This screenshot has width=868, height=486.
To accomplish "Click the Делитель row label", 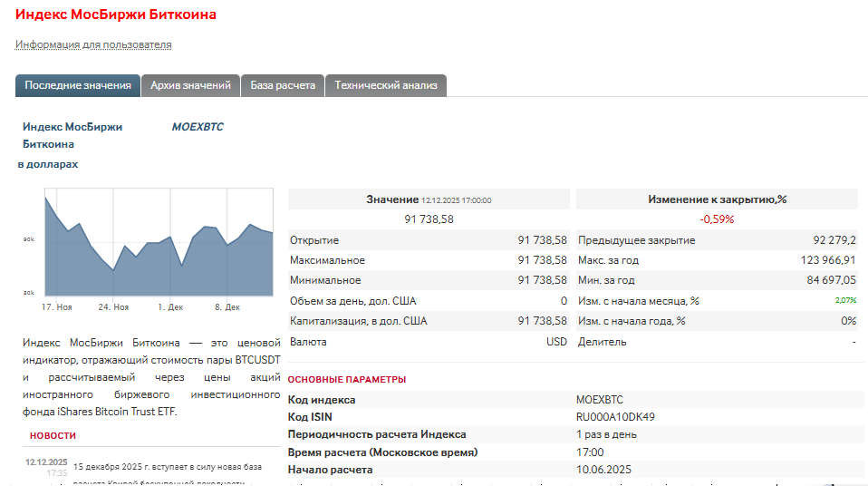I will point(603,342).
